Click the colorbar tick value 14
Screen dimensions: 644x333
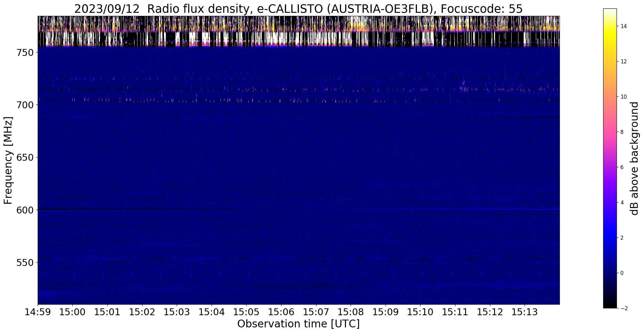coord(624,26)
